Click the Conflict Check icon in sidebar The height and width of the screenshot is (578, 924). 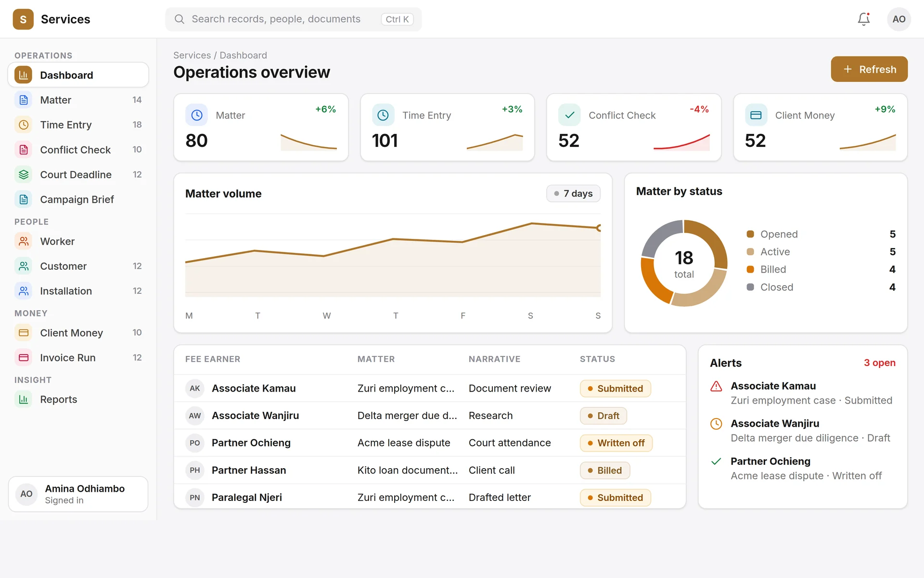point(23,150)
